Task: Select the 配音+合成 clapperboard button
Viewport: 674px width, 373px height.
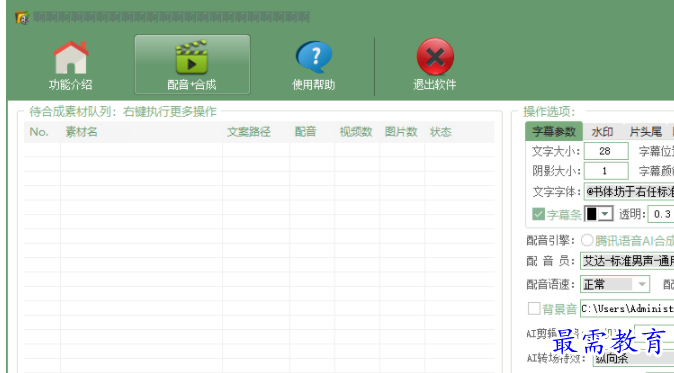Action: (x=192, y=64)
